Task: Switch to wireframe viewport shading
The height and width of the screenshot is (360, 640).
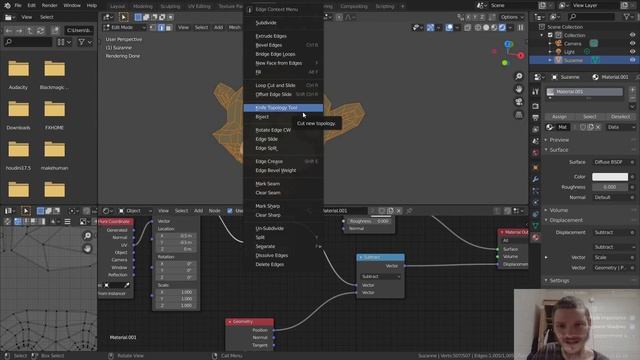Action: (x=478, y=27)
